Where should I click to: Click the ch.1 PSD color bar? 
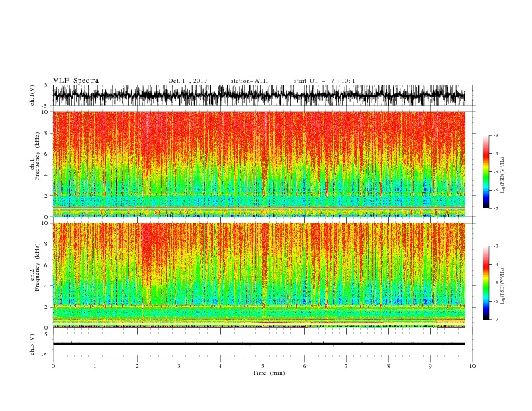point(486,172)
